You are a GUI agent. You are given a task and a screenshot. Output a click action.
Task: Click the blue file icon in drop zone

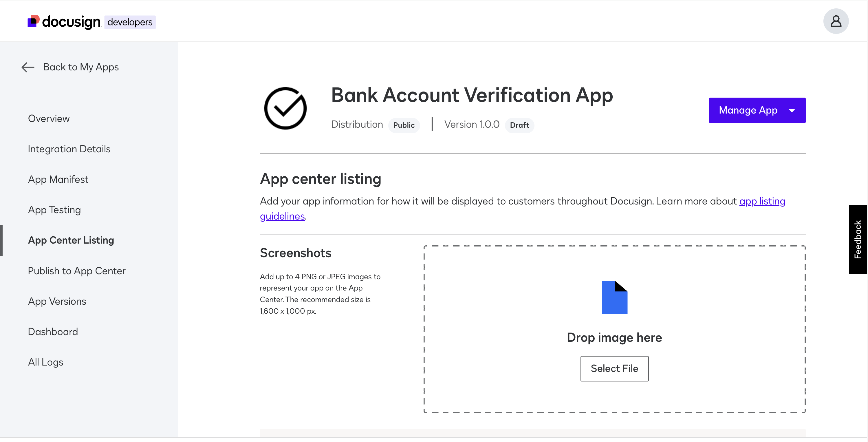(x=614, y=297)
